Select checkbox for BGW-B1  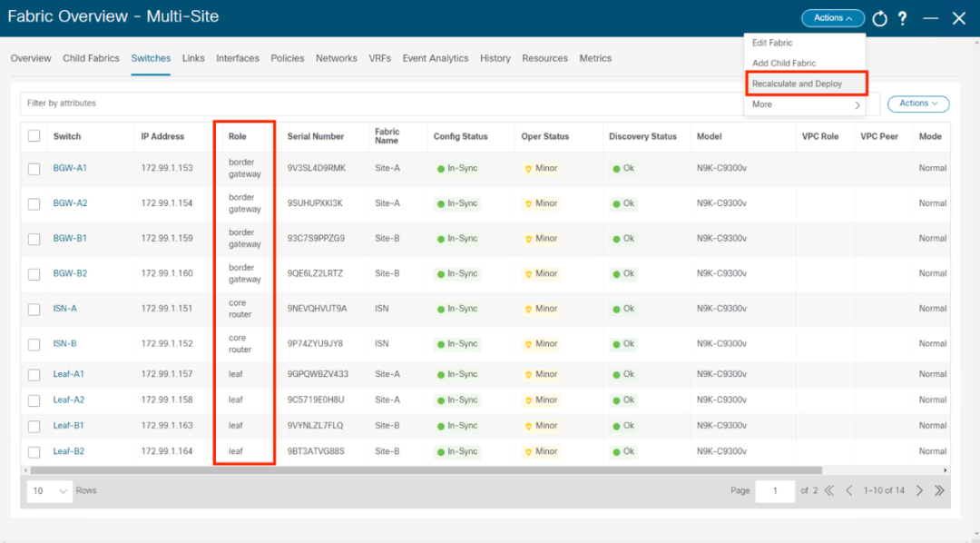(x=34, y=239)
